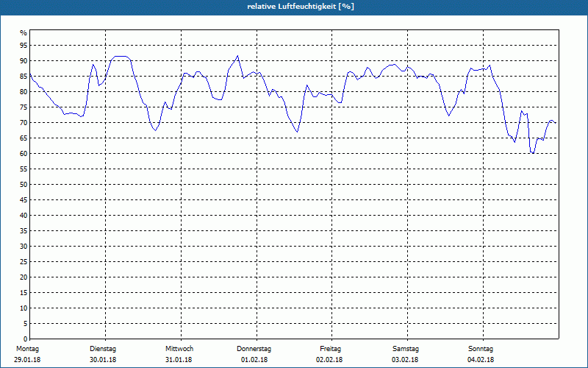This screenshot has width=588, height=368.
Task: Click the y-axis value '0'
Action: (x=26, y=339)
